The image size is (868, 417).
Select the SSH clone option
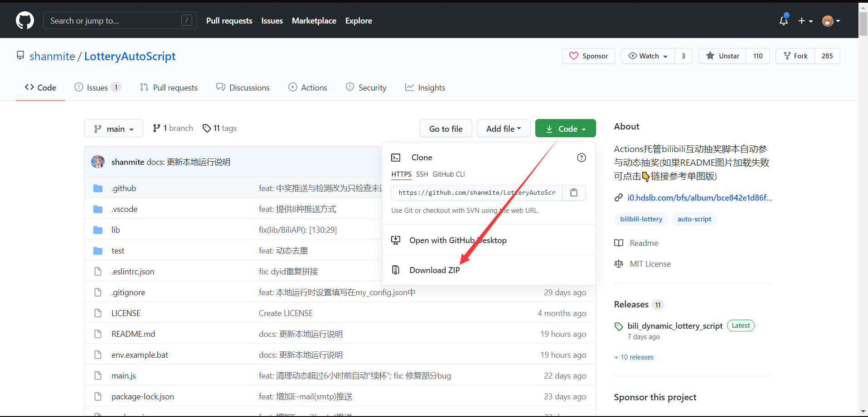click(422, 174)
